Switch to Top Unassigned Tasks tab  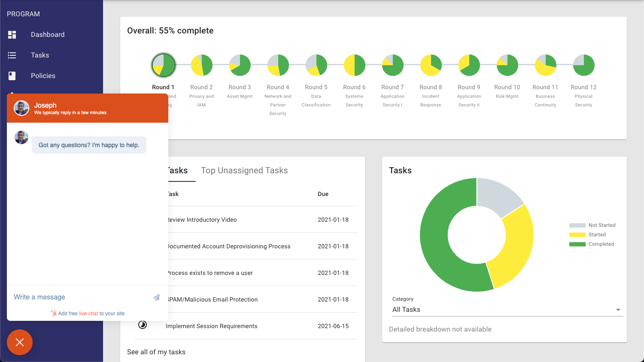244,170
